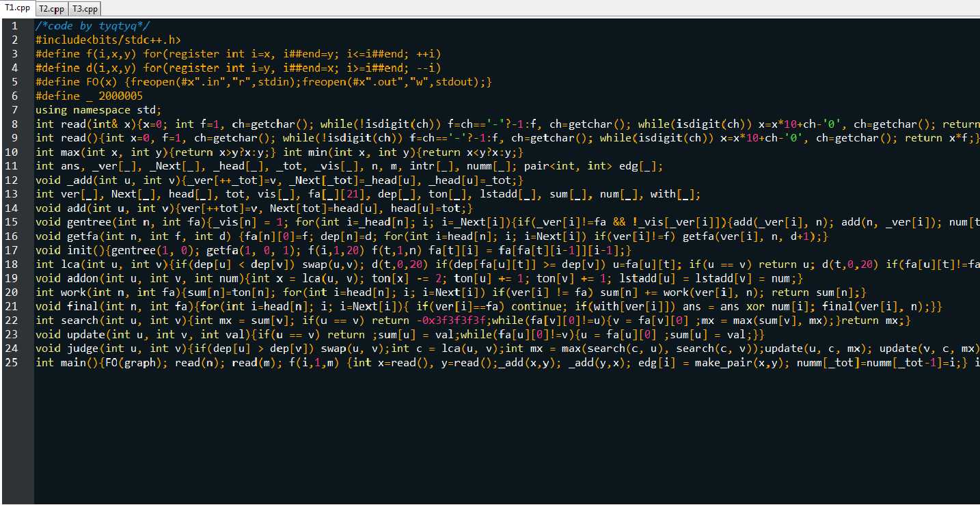The height and width of the screenshot is (505, 980).
Task: Click the "int search(int u, int v)" line
Action: [x=473, y=320]
